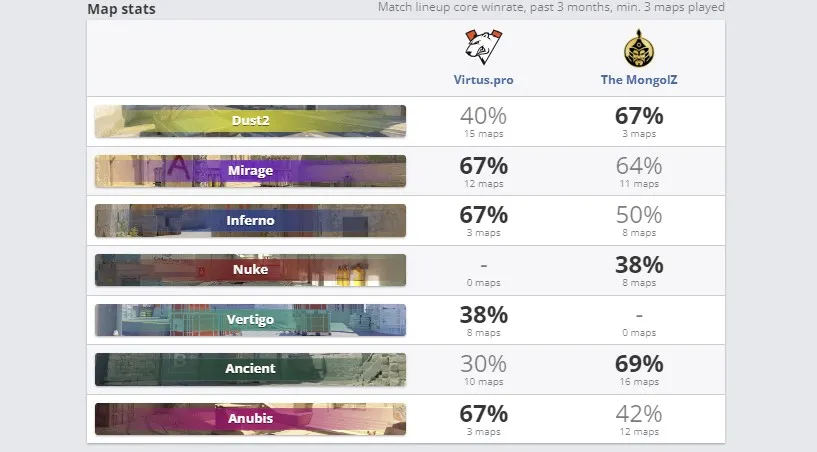The image size is (817, 452).
Task: Click The MongolZ 42% Anubis winrate
Action: [x=639, y=414]
